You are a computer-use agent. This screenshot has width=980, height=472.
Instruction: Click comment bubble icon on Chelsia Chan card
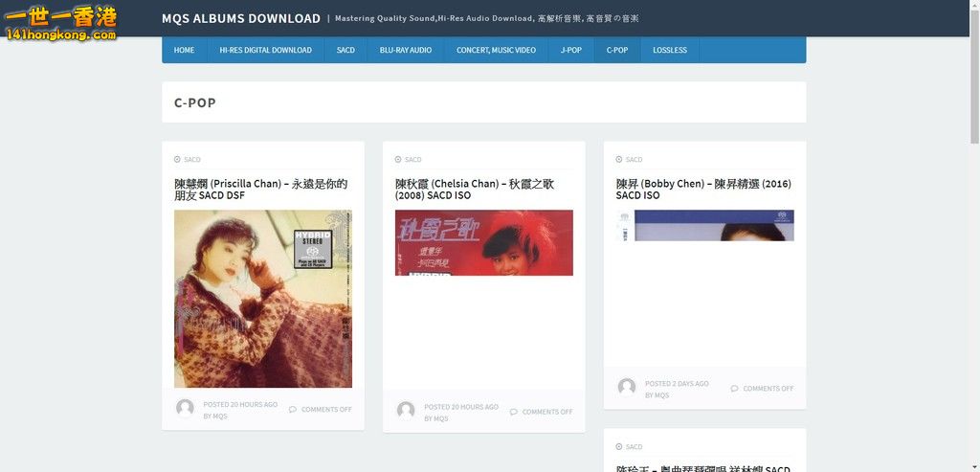[514, 412]
